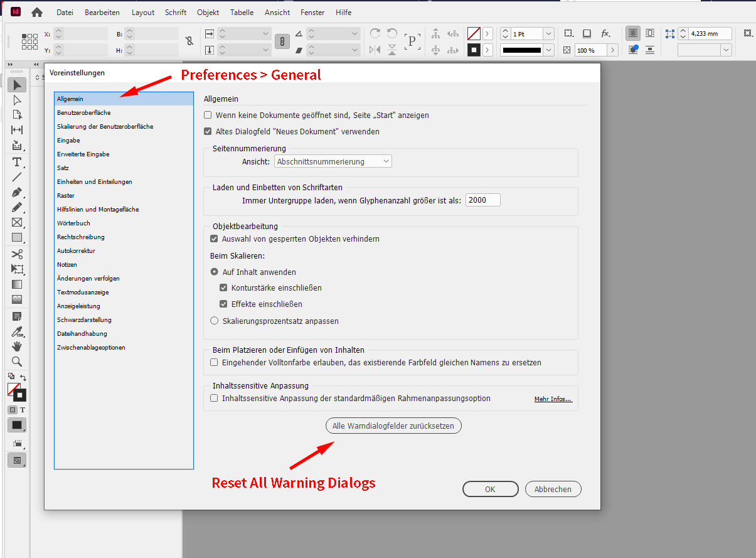
Task: Uncheck 'Konturstärke einschließen'
Action: (223, 287)
